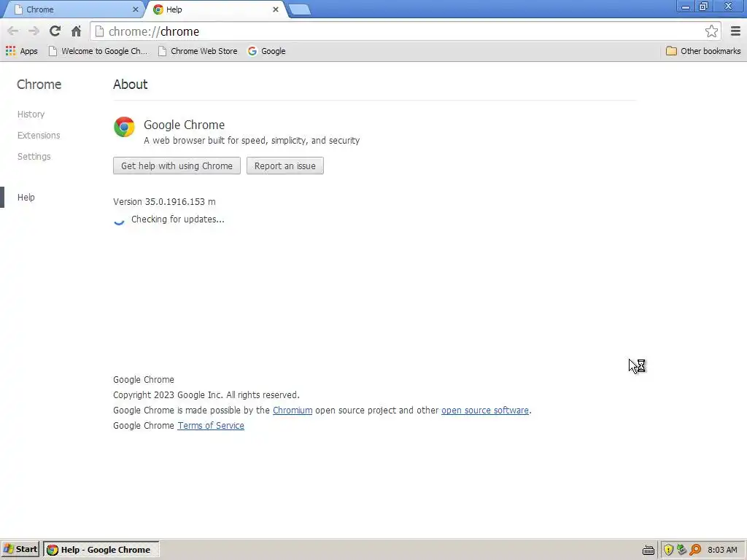Click the 8:03 AM clock
Viewport: 747px width, 560px height.
(722, 550)
